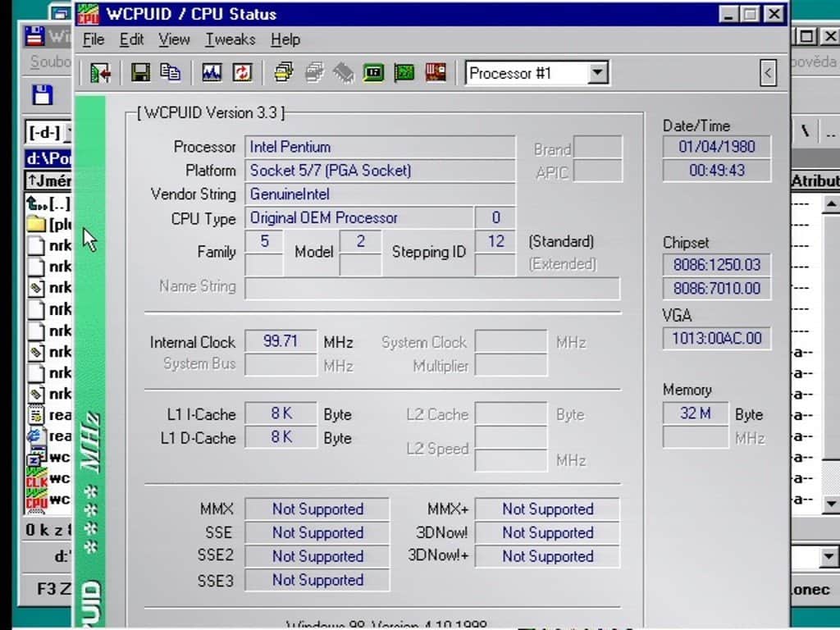Click the Exit door icon in WCPUID toolbar
Image resolution: width=840 pixels, height=630 pixels.
click(100, 73)
